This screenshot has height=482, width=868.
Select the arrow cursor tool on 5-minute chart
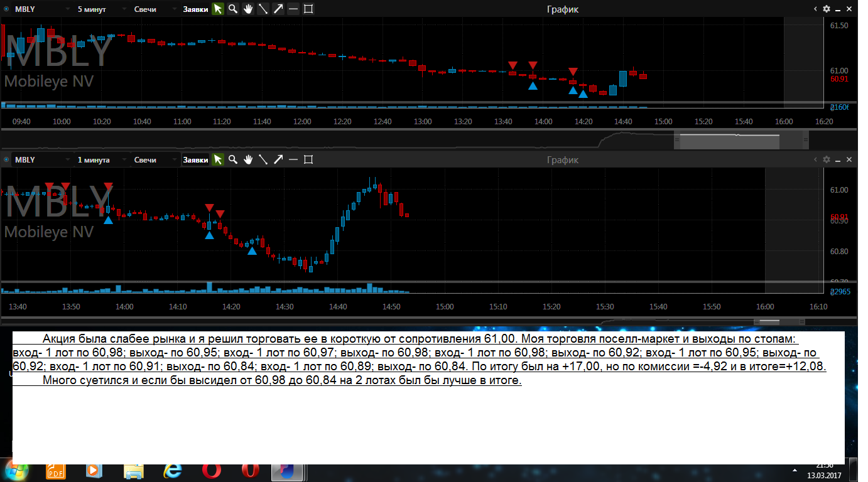pyautogui.click(x=218, y=9)
